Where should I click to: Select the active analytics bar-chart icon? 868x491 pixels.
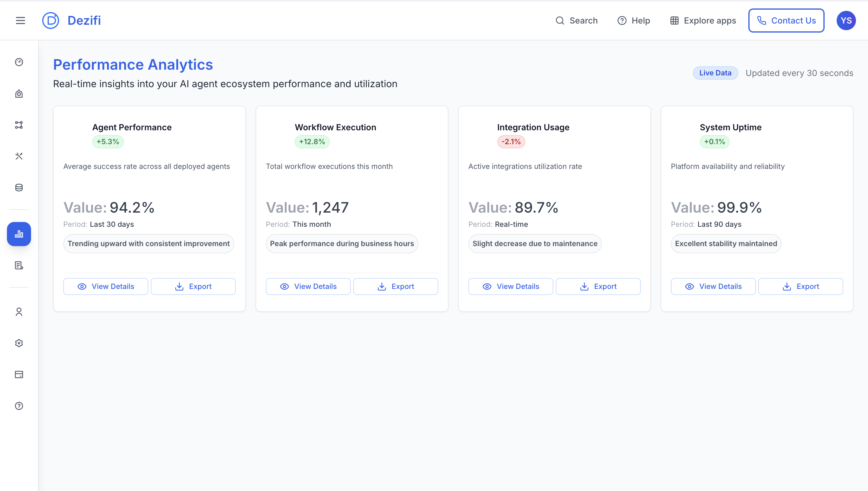pyautogui.click(x=19, y=234)
